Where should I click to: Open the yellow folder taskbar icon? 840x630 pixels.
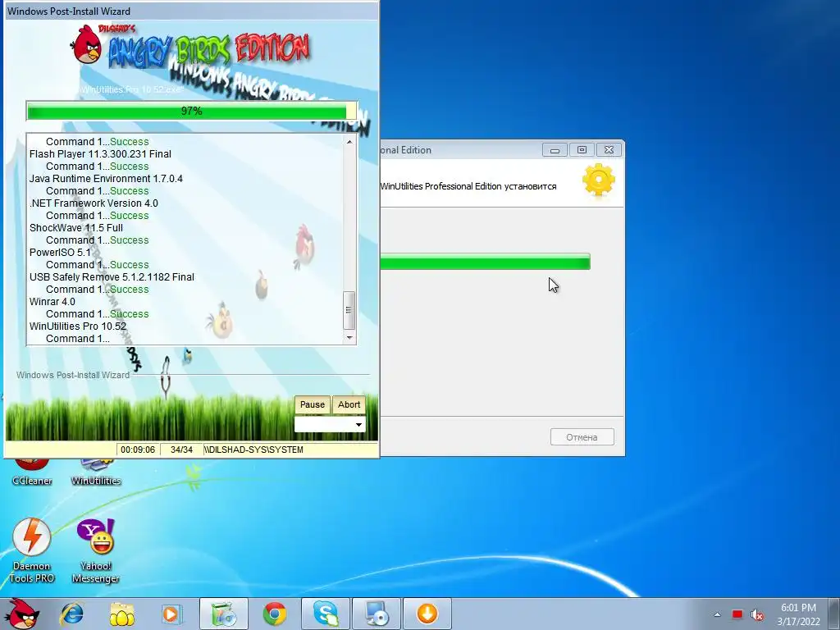point(121,614)
